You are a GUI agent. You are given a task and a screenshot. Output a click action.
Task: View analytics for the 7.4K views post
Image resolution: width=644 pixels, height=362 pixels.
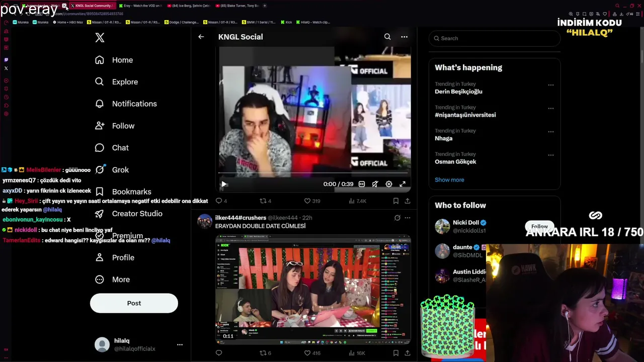(357, 201)
